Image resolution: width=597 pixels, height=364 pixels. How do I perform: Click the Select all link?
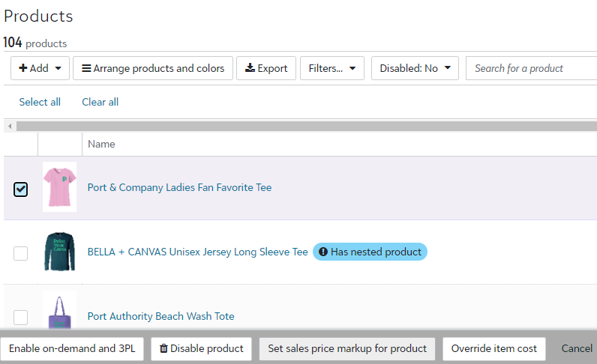point(40,102)
